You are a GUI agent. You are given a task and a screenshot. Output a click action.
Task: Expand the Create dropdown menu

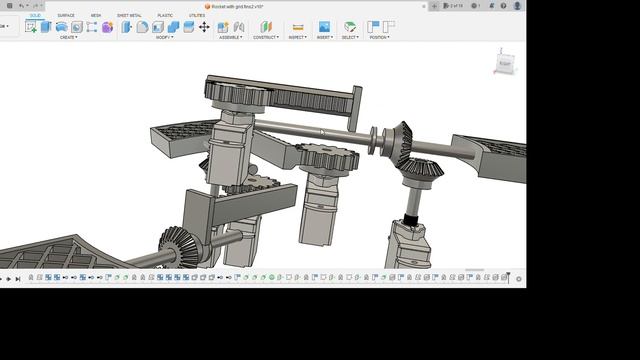click(x=69, y=37)
